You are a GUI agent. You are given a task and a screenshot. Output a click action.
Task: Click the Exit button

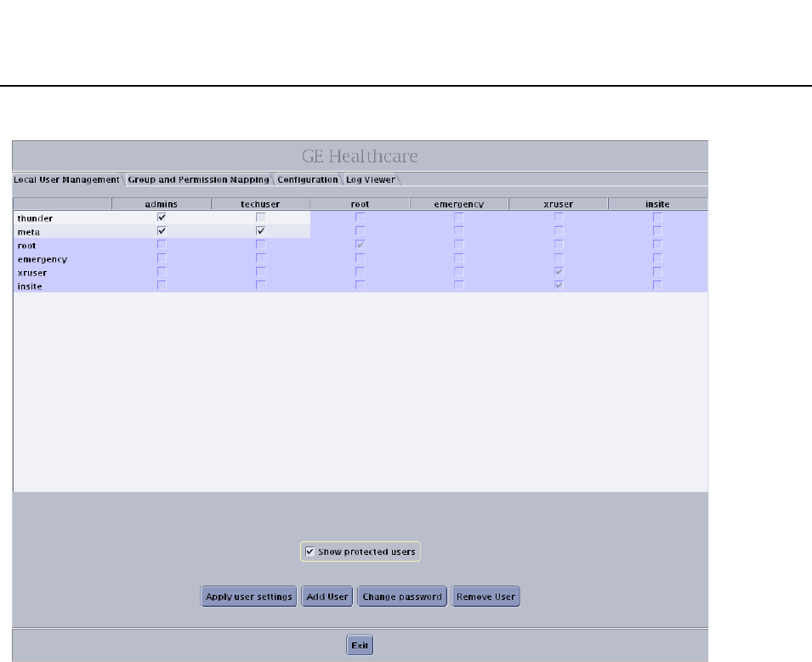coord(360,646)
